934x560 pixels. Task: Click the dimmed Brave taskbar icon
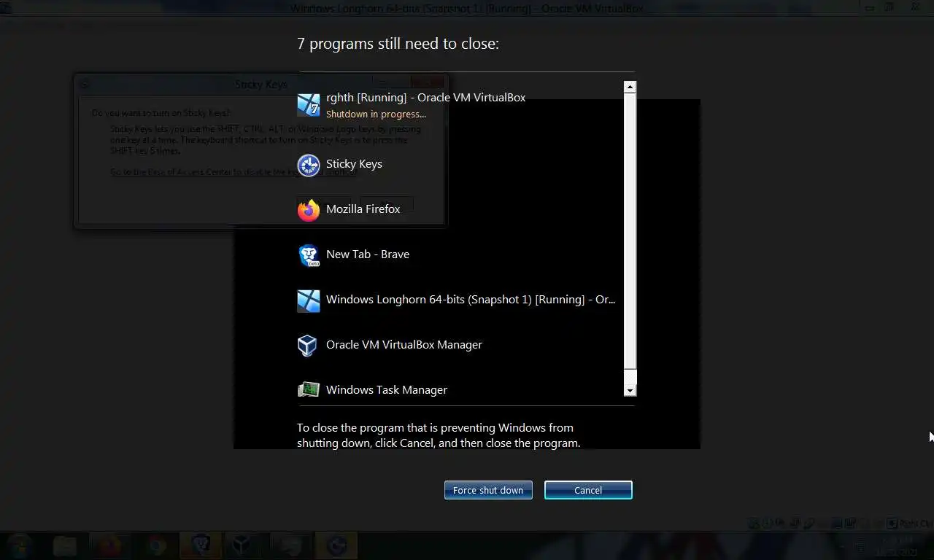pos(201,545)
